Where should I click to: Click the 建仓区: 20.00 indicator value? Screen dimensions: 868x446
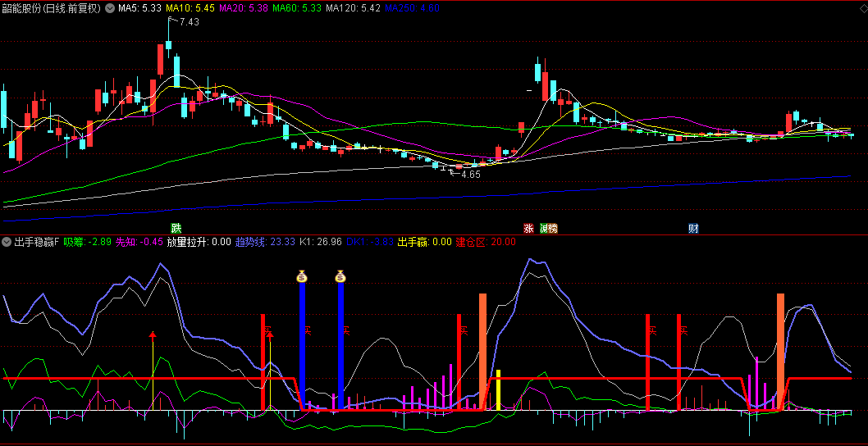486,242
